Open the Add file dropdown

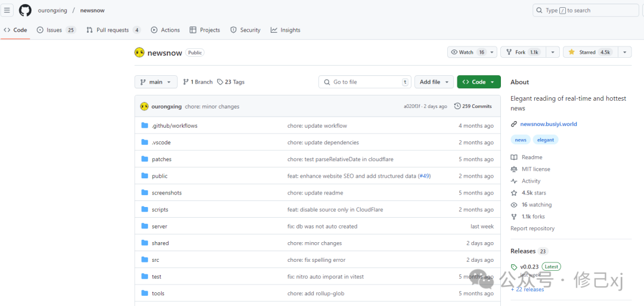click(434, 82)
